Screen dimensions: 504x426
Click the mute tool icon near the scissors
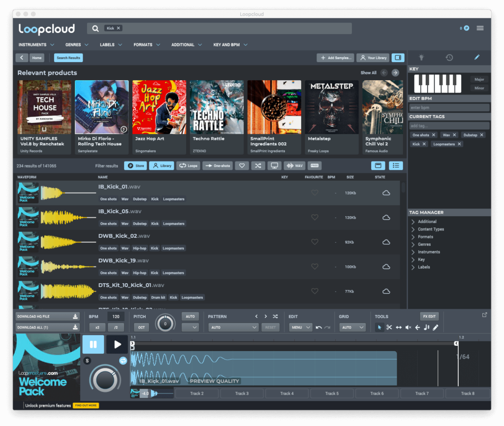click(x=408, y=327)
